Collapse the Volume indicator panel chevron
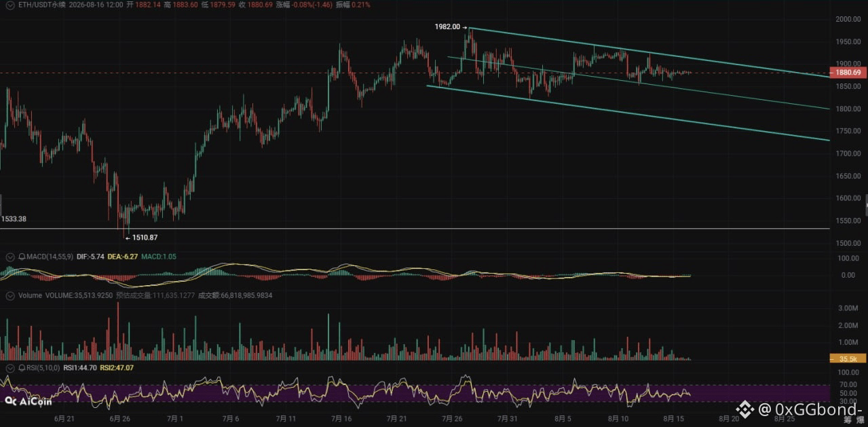Screen dimensions: 868x427 (x=10, y=296)
